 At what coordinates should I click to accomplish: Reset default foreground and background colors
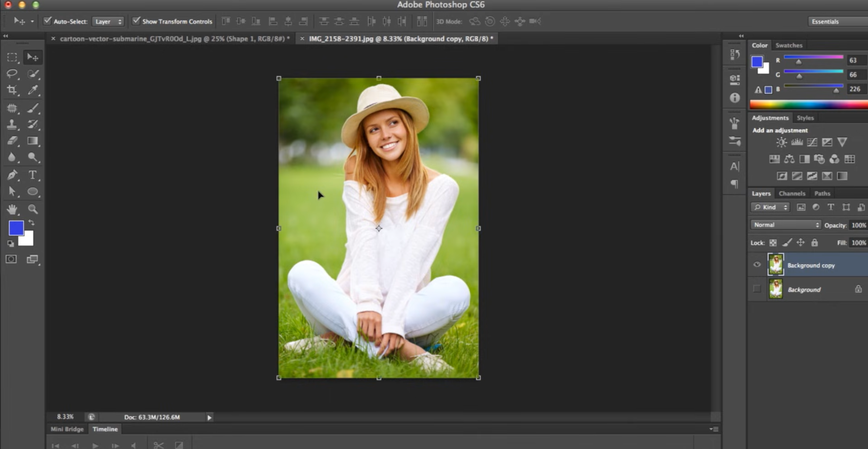[11, 243]
